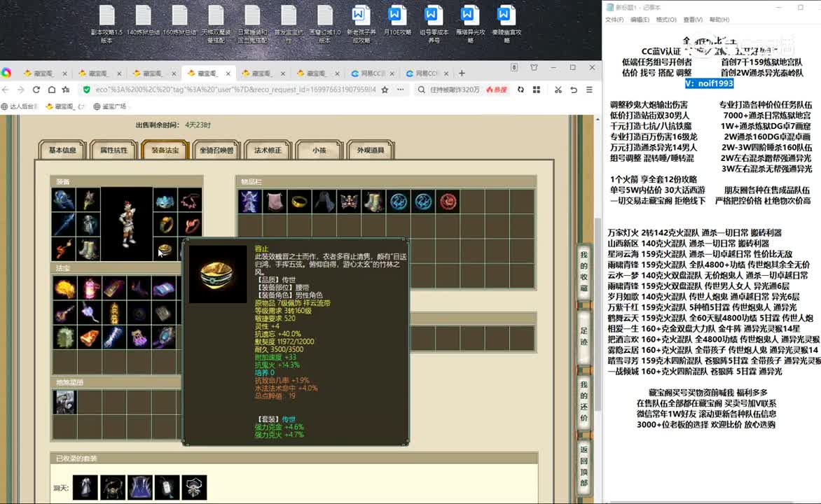The image size is (821, 504).
Task: Reload the page in browser toolbar
Action: click(x=36, y=90)
